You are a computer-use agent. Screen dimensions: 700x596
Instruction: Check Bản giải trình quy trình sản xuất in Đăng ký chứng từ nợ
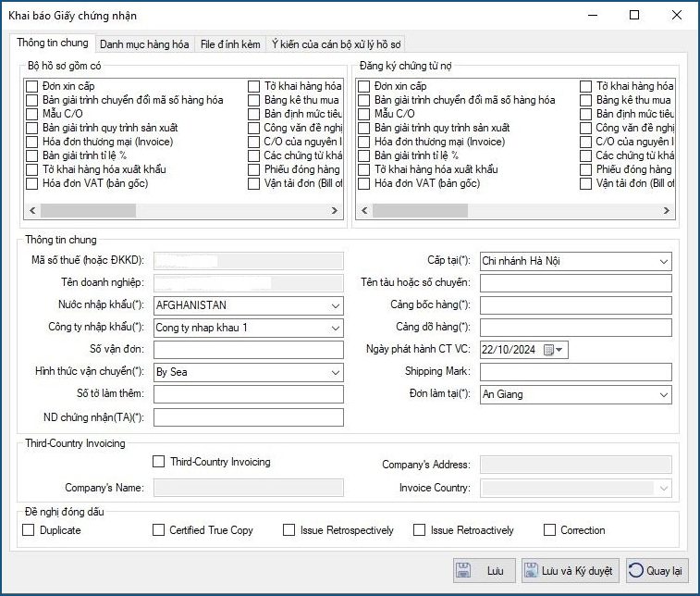(x=363, y=128)
